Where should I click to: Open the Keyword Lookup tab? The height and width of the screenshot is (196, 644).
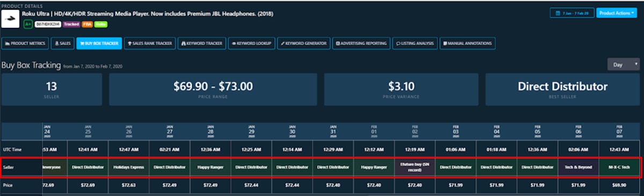coord(251,43)
